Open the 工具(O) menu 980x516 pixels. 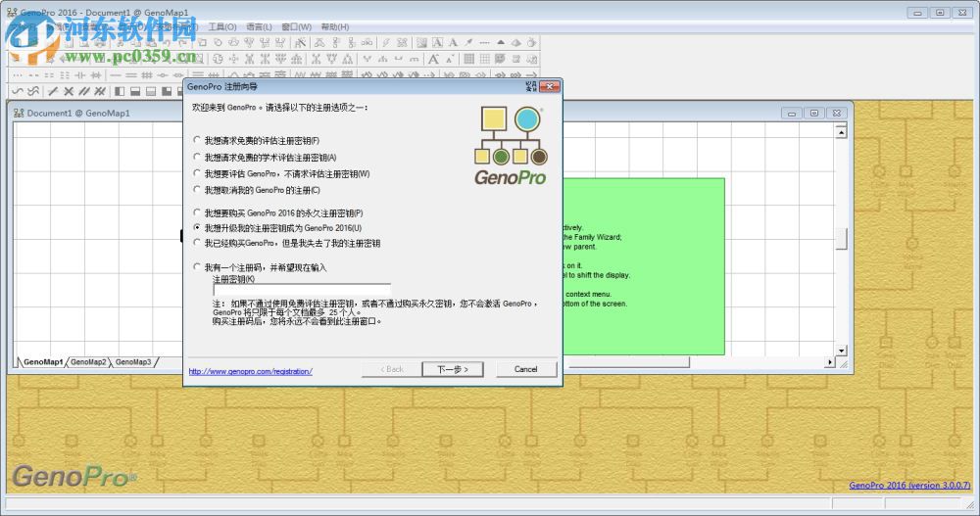coord(222,26)
